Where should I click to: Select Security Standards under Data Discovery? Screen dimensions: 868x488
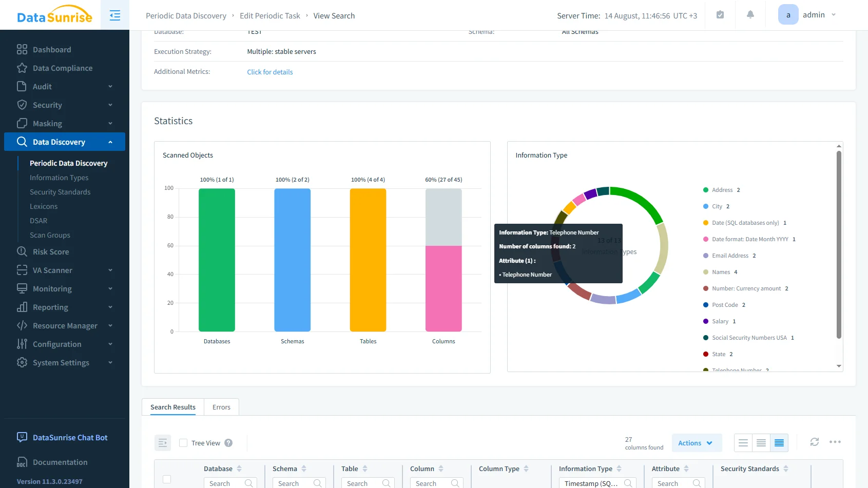[60, 192]
